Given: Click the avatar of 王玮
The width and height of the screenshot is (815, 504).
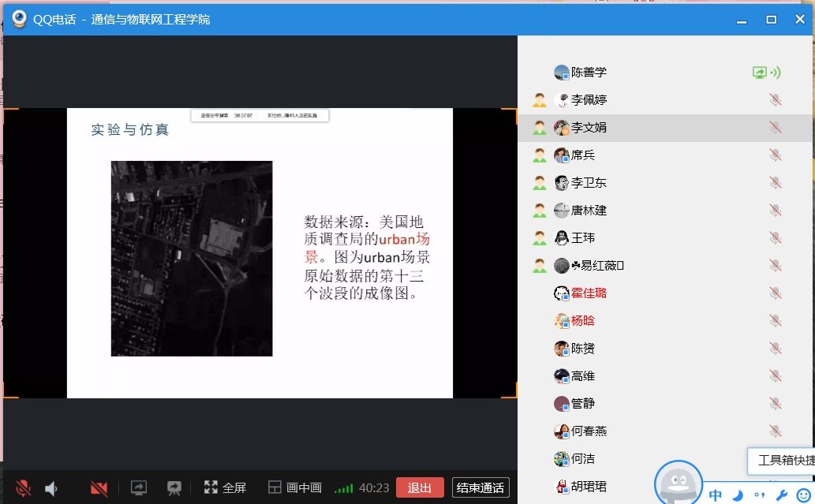Looking at the screenshot, I should coord(562,238).
